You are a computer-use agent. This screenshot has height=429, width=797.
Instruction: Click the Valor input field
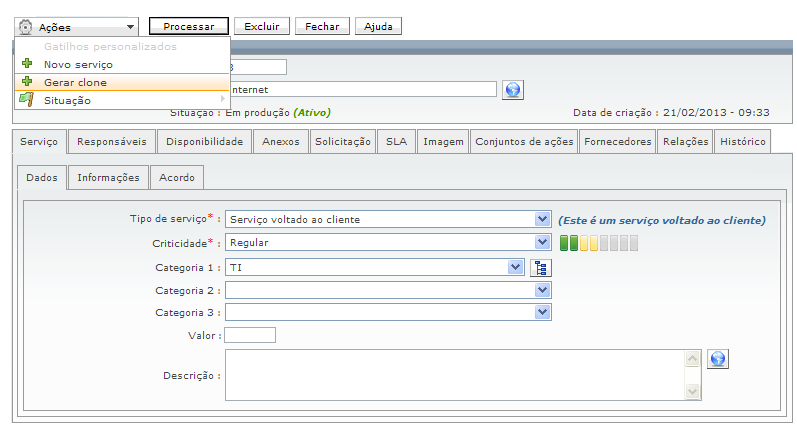250,335
